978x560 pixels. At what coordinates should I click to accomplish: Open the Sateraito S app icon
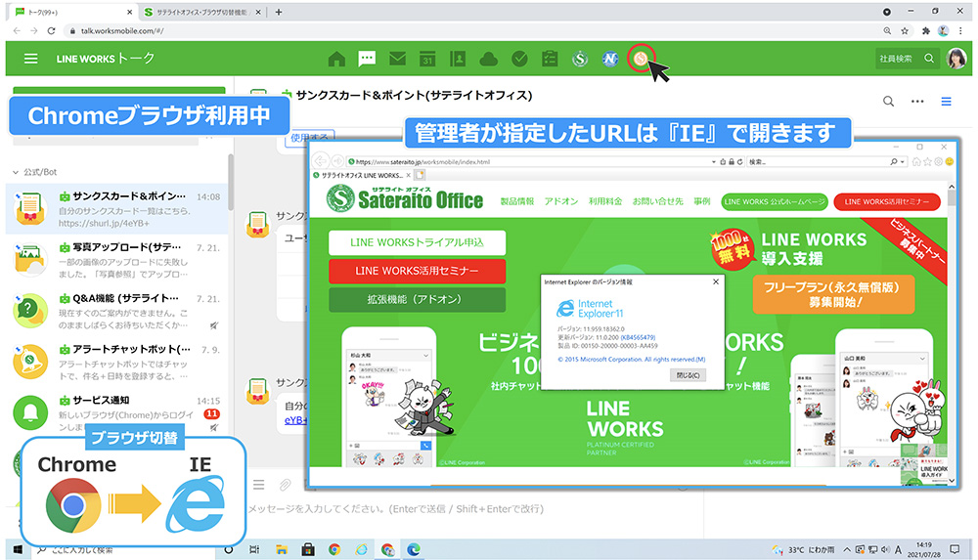coord(580,59)
